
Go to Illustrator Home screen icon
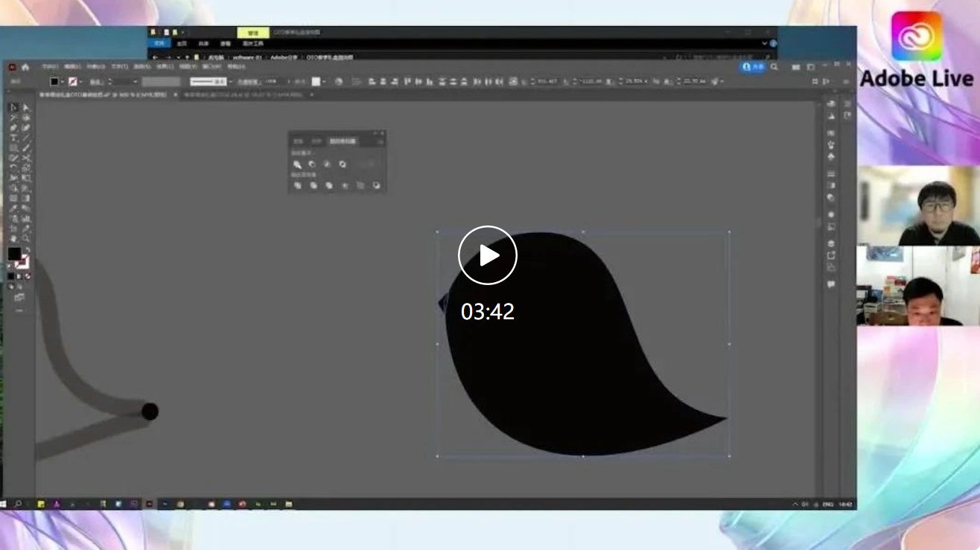[25, 66]
